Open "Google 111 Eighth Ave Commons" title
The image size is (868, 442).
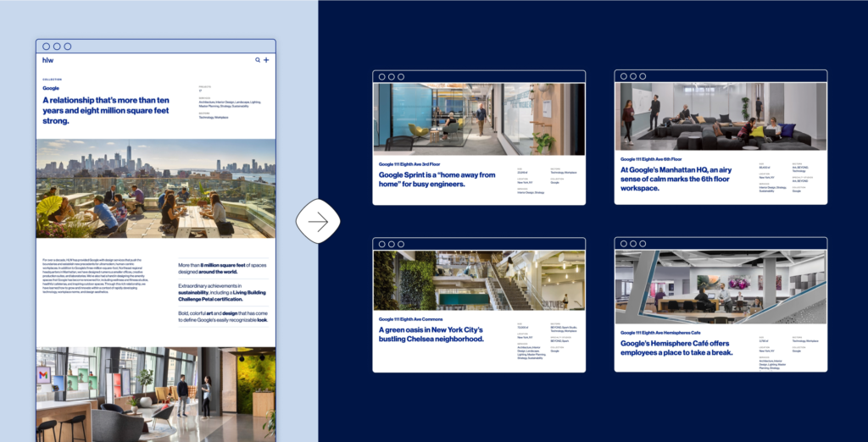(x=410, y=319)
